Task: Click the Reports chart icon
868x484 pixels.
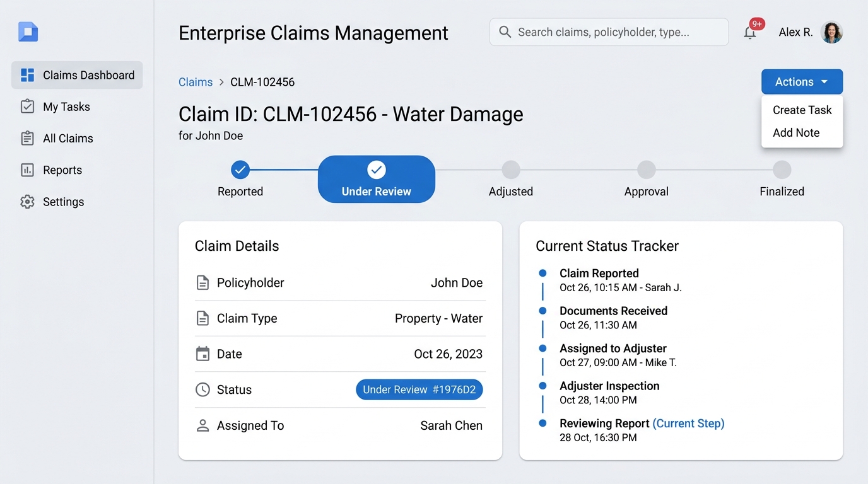Action: click(27, 170)
